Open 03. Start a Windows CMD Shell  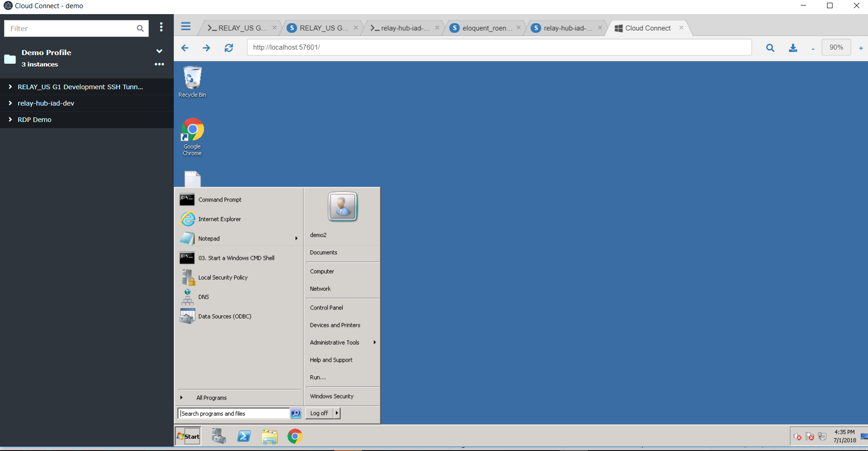240,258
